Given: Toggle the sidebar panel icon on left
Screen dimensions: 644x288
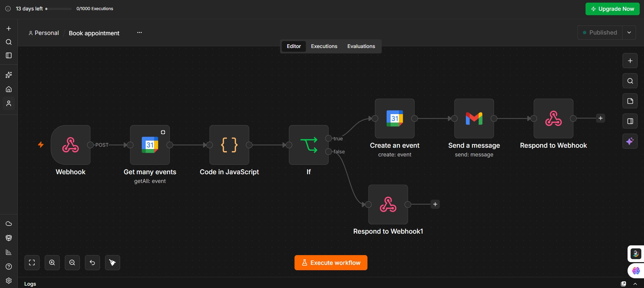Looking at the screenshot, I should [9, 55].
